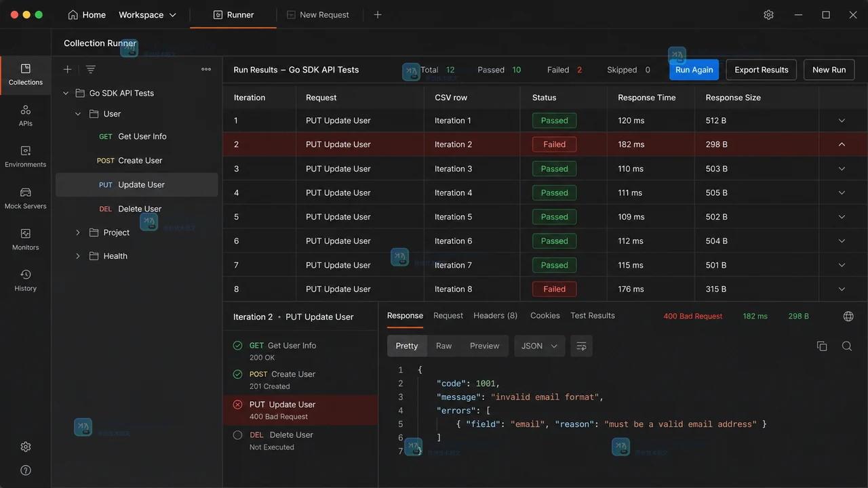Open the Workspace dropdown menu
Viewport: 868px width, 488px height.
coord(147,15)
